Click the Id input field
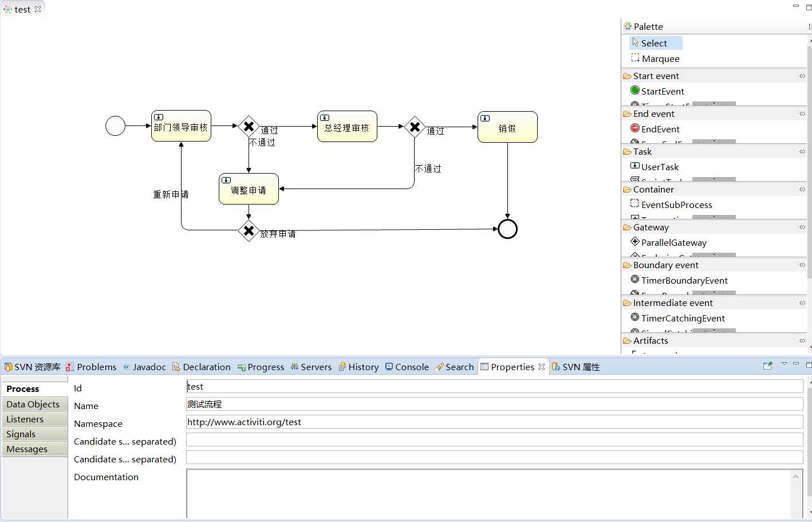The image size is (812, 522). [495, 386]
